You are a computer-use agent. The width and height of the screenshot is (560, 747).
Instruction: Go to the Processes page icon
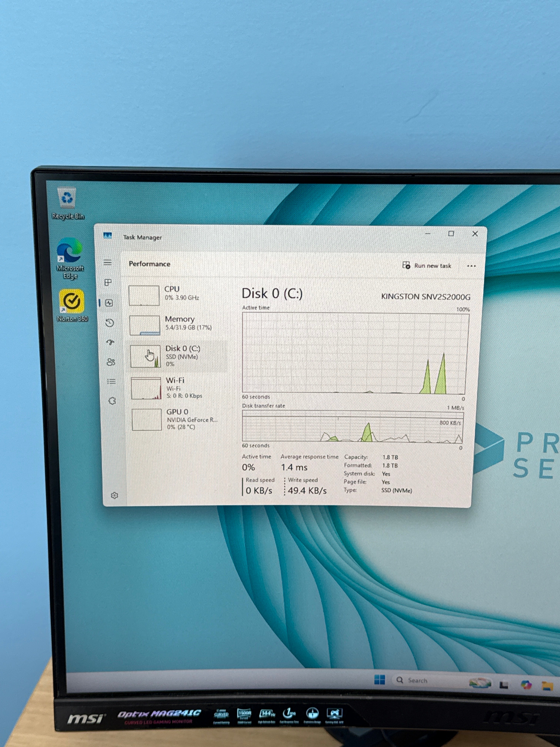108,282
